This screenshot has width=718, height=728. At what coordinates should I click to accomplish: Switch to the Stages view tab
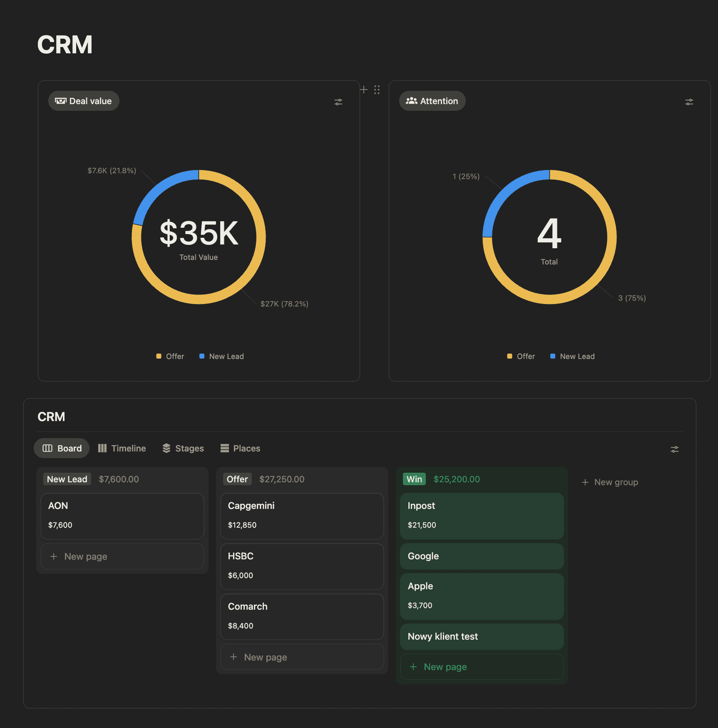point(183,448)
